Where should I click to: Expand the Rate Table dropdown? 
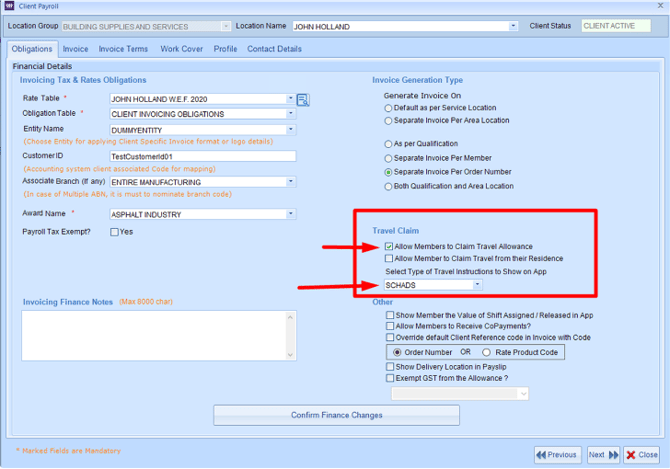pos(291,99)
